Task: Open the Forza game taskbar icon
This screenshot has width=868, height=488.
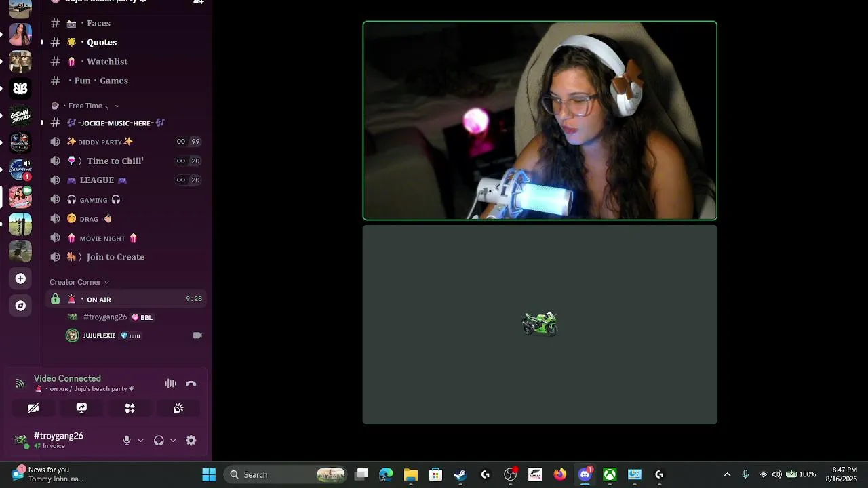Action: point(535,474)
